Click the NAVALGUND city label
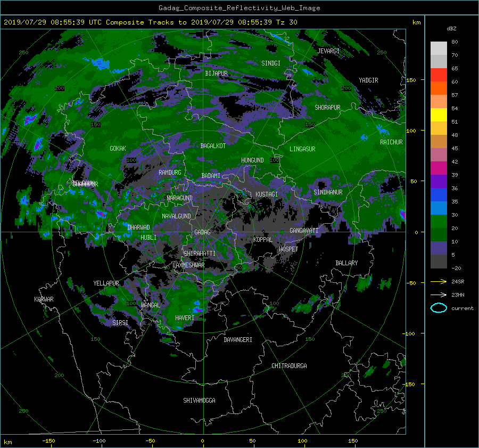479x448 pixels. point(176,216)
